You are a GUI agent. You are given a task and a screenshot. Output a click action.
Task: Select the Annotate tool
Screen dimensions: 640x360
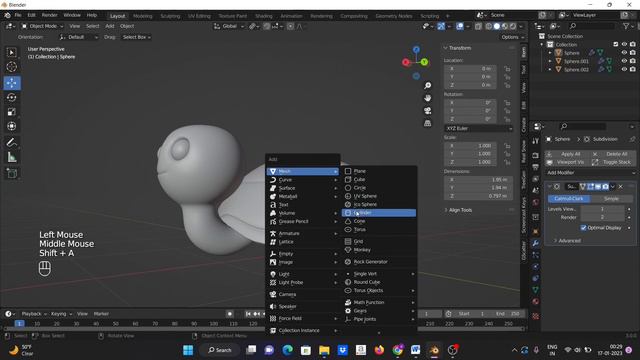tap(12, 142)
